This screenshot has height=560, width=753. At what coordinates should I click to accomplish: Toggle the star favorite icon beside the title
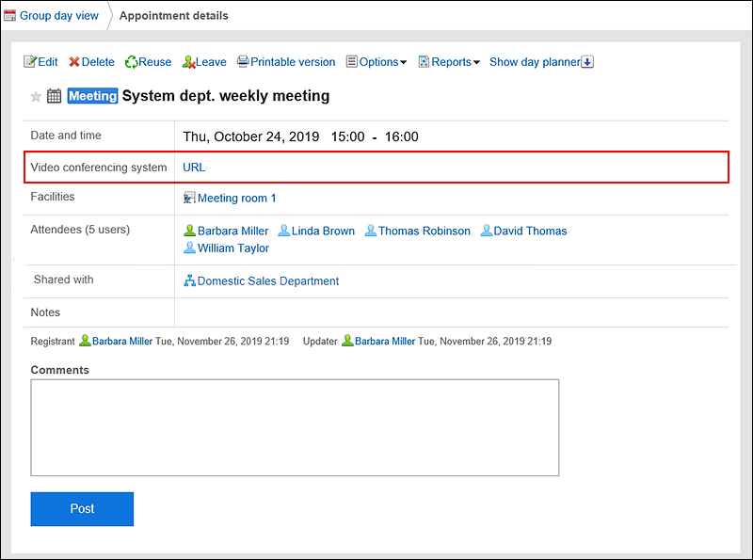(x=36, y=97)
